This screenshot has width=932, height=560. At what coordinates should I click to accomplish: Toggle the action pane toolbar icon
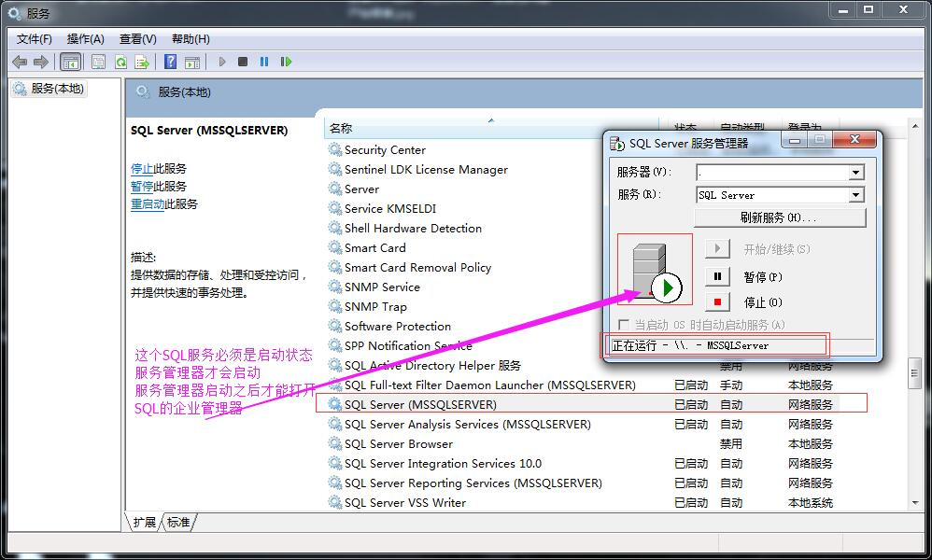pyautogui.click(x=192, y=62)
